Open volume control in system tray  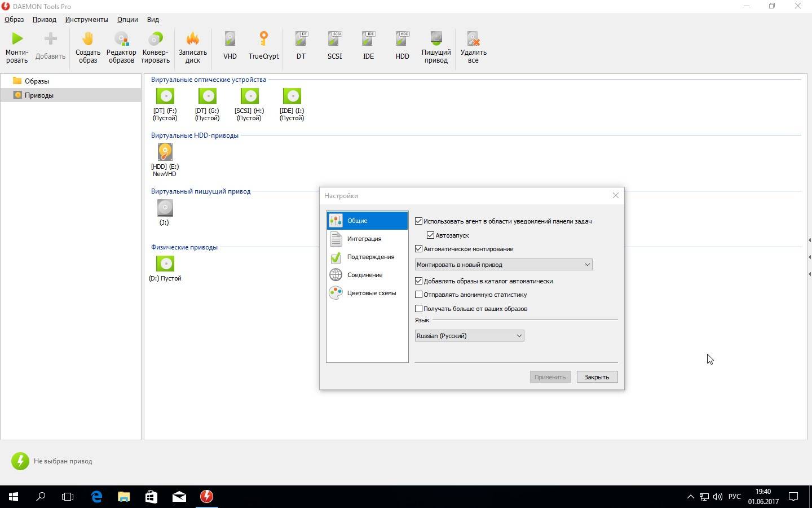[717, 497]
